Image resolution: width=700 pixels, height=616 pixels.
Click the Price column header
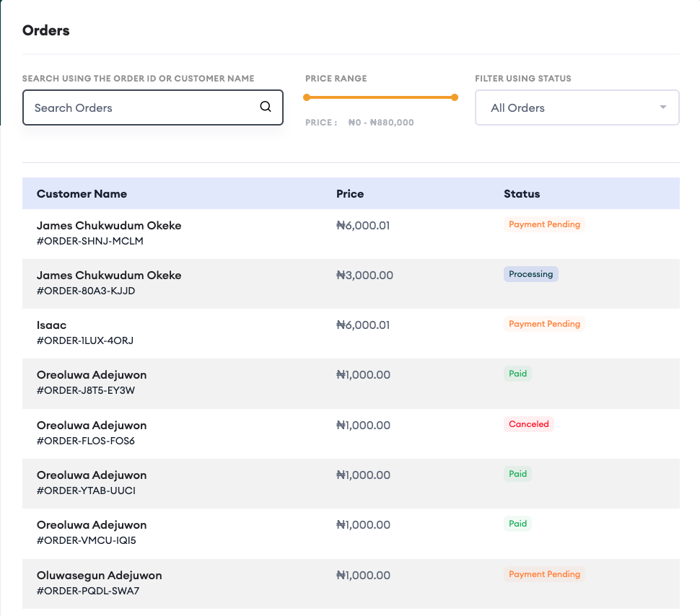[x=350, y=193]
